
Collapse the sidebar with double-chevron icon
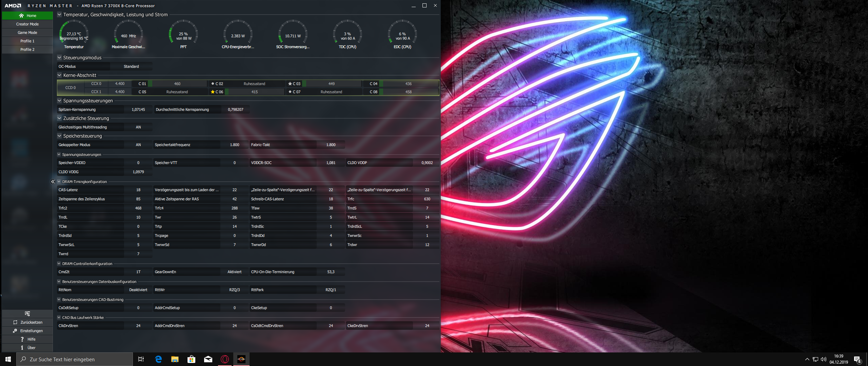coord(53,182)
